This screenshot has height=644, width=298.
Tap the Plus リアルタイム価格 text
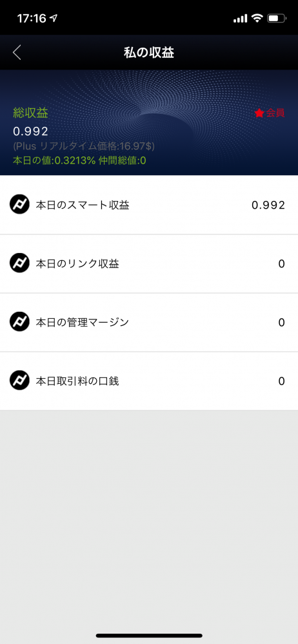(84, 146)
